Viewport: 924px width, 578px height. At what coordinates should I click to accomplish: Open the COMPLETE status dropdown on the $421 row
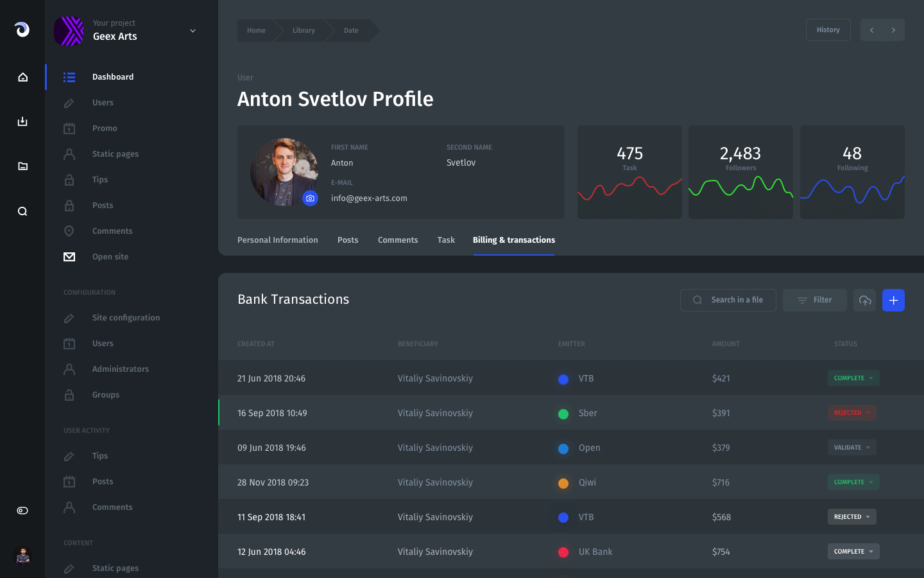[853, 378]
